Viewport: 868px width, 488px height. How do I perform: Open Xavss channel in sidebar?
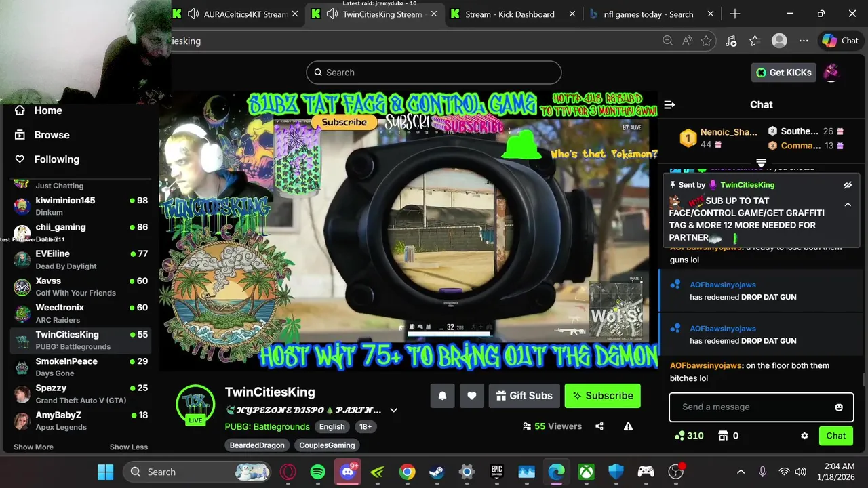81,287
